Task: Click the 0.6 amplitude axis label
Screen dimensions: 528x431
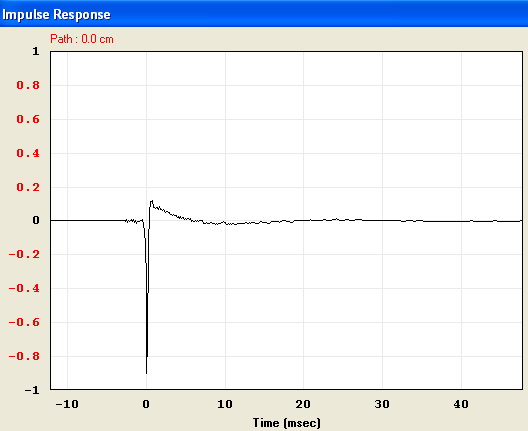Action: (28, 119)
